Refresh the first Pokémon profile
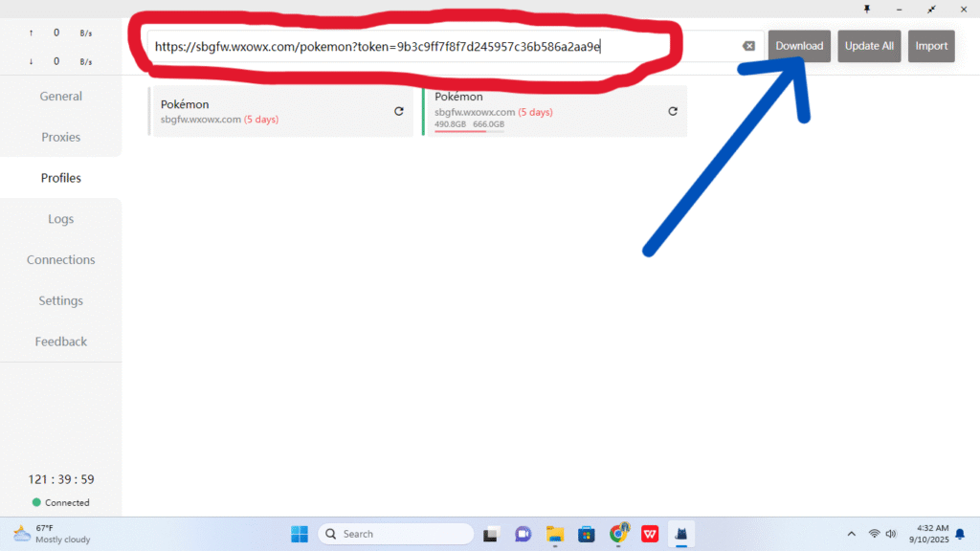980x551 pixels. click(x=399, y=111)
